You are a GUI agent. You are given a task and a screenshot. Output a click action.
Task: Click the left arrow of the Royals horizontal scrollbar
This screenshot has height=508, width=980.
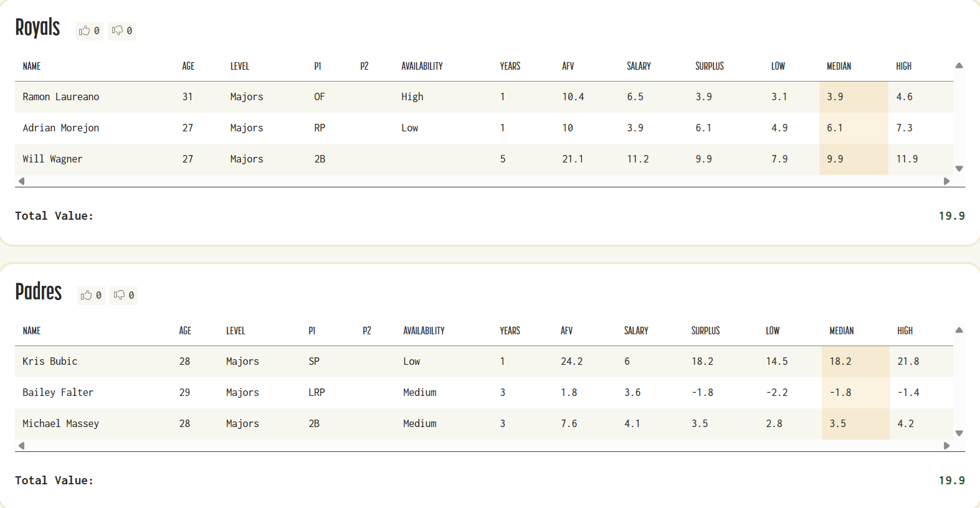21,181
